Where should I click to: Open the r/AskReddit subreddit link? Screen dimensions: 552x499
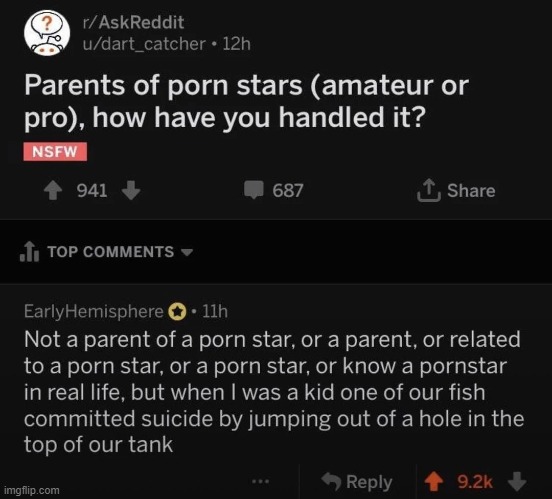click(133, 22)
